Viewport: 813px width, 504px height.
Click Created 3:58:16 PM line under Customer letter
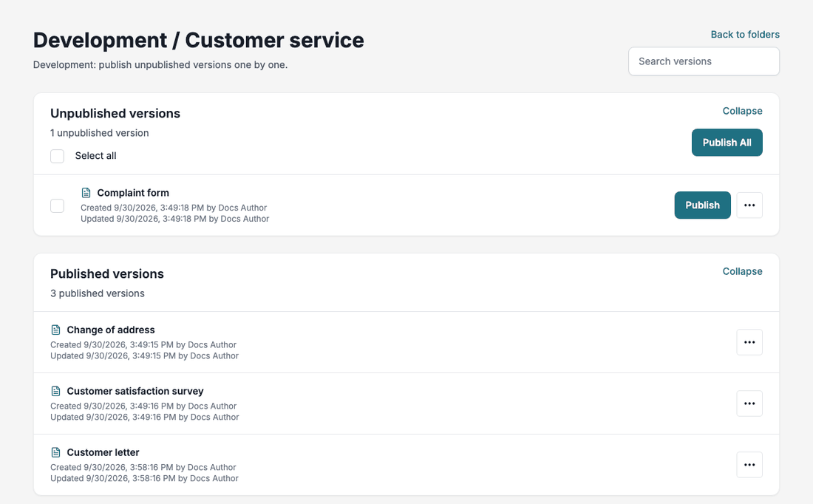click(x=143, y=467)
